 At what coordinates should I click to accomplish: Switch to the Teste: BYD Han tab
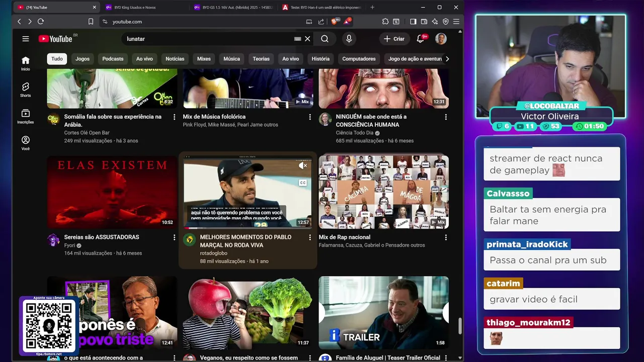321,7
